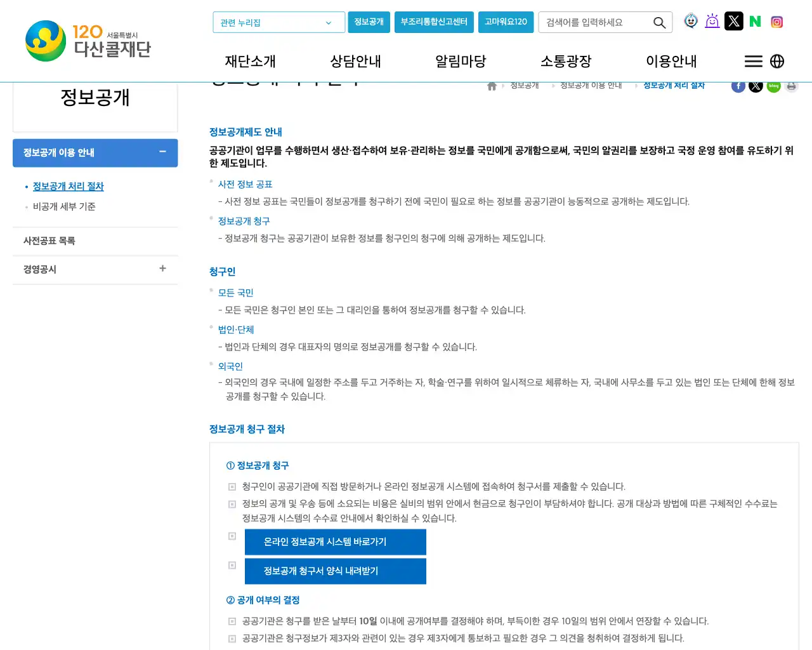812x650 pixels.
Task: Open the 이용안내 menu
Action: tap(671, 61)
